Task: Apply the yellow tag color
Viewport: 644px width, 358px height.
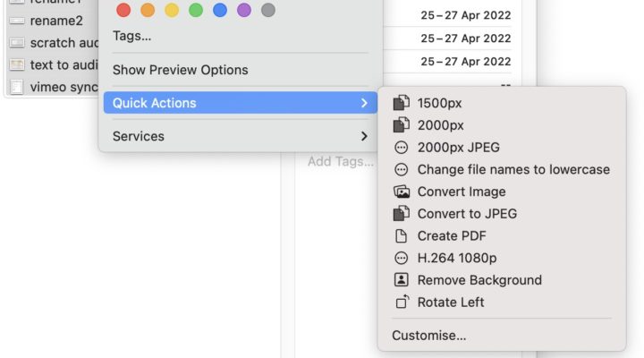Action: point(172,10)
